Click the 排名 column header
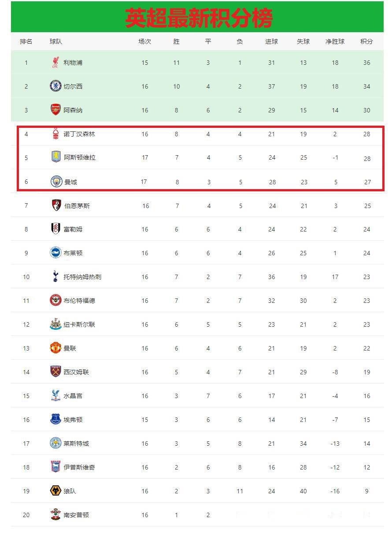The image size is (392, 533). [26, 41]
